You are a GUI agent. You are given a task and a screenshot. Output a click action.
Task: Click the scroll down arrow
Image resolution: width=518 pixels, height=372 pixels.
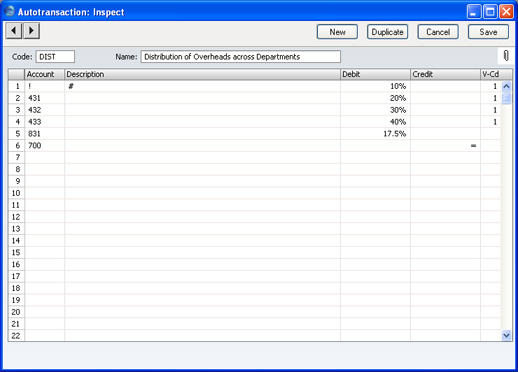pos(506,335)
